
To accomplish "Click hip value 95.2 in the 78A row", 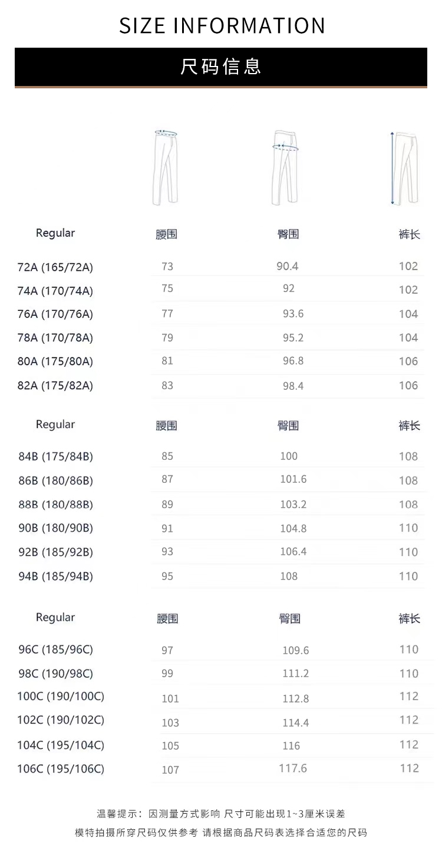I will click(293, 337).
